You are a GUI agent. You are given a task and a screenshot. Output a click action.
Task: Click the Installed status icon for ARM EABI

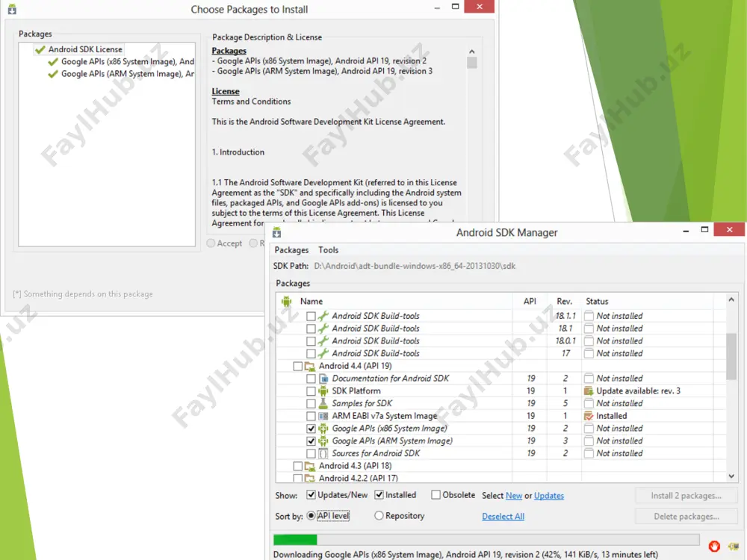(x=589, y=416)
